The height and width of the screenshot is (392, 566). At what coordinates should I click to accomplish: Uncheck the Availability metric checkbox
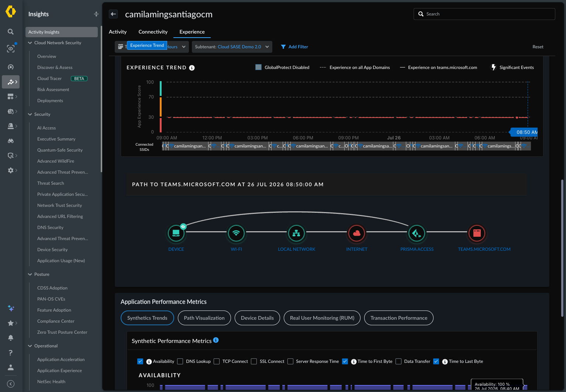tap(140, 361)
